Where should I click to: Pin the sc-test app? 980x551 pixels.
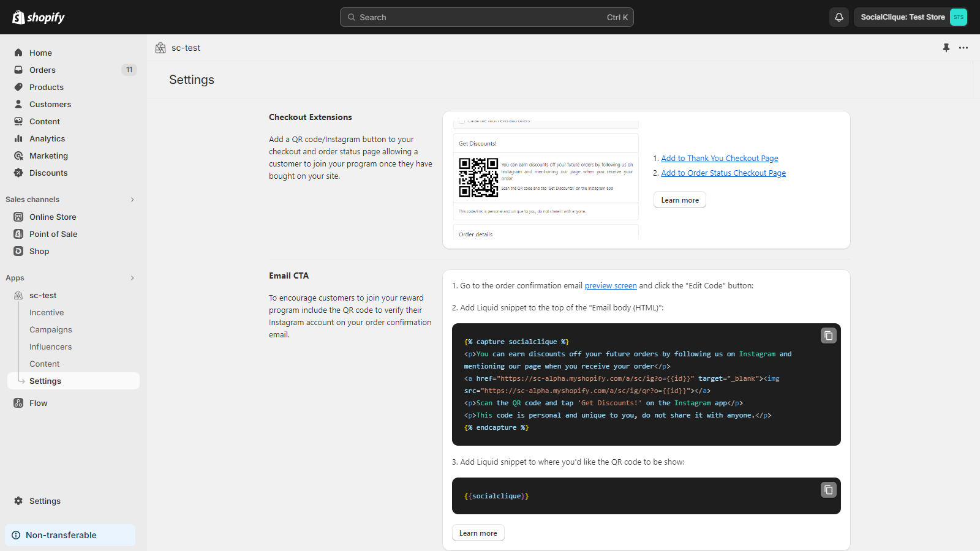946,48
